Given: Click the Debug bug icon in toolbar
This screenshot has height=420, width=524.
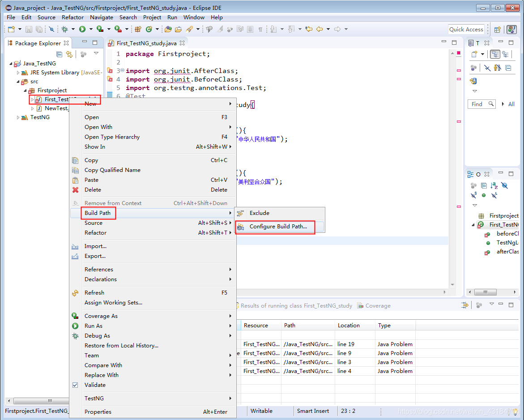Looking at the screenshot, I should tap(65, 30).
